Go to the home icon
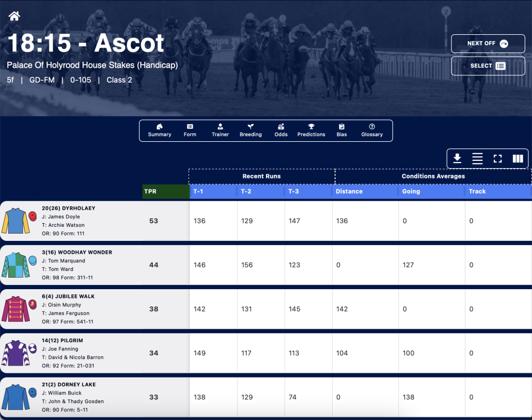The image size is (532, 420). 14,16
